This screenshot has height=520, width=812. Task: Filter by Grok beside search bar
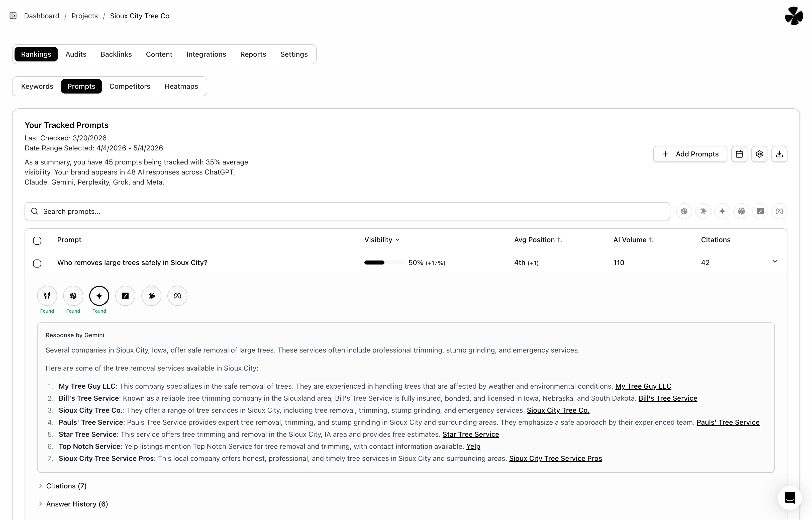(760, 211)
